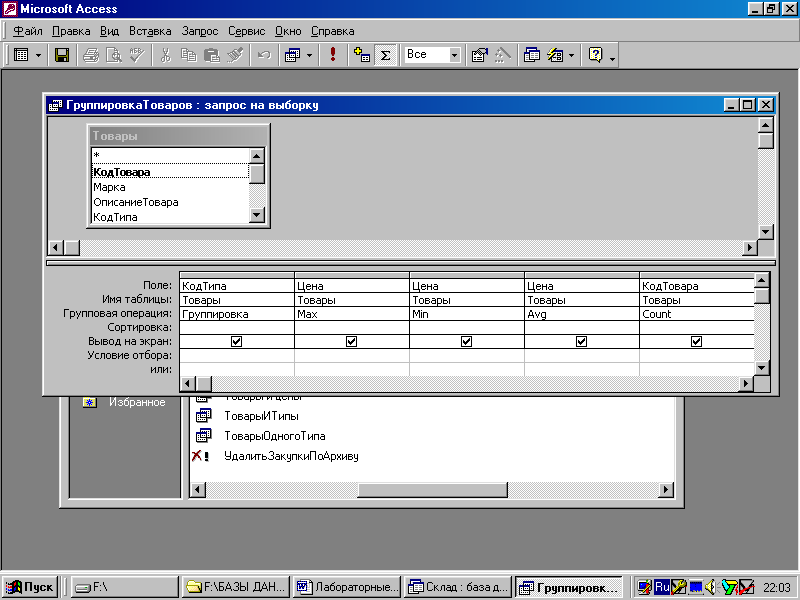This screenshot has height=600, width=800.
Task: Switch to the Лабораторные taskbar button
Action: click(x=347, y=587)
